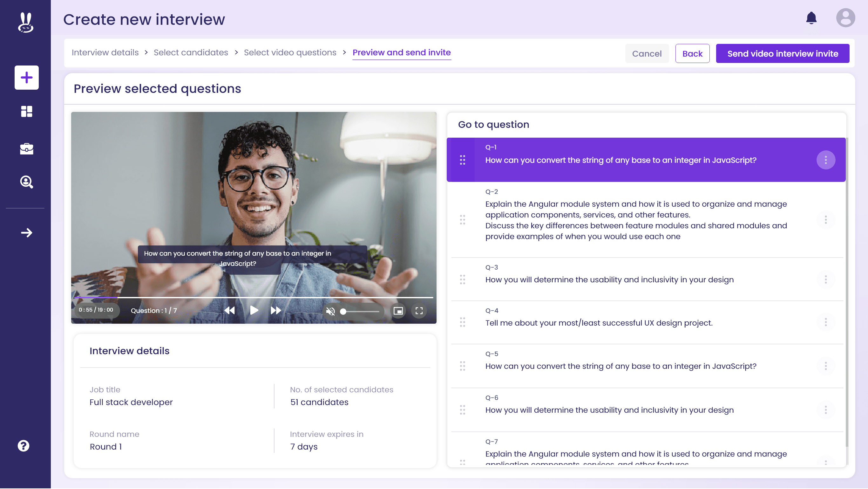Open options menu for question Q-1
The width and height of the screenshot is (868, 489).
825,160
